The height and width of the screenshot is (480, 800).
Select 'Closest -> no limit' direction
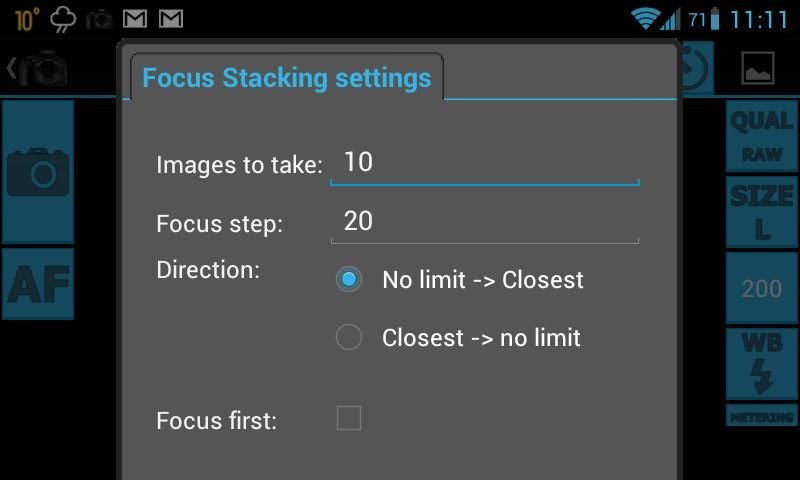point(458,338)
